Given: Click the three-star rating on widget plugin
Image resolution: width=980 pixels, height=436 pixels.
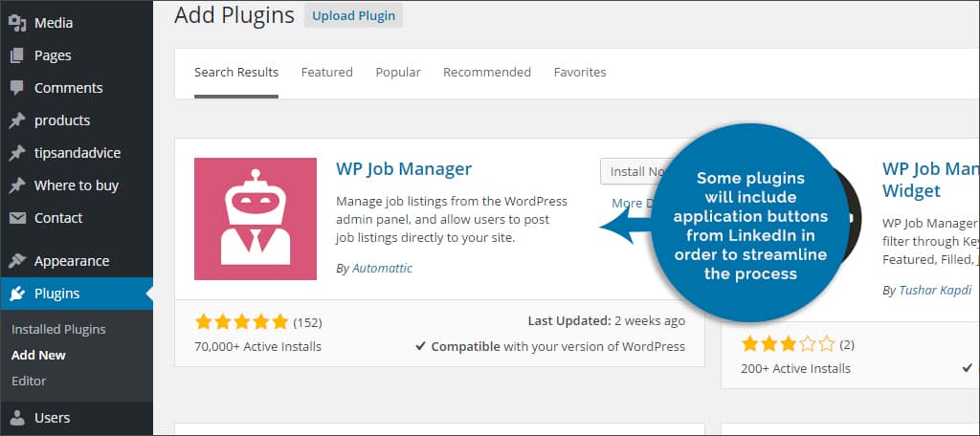Looking at the screenshot, I should point(789,343).
